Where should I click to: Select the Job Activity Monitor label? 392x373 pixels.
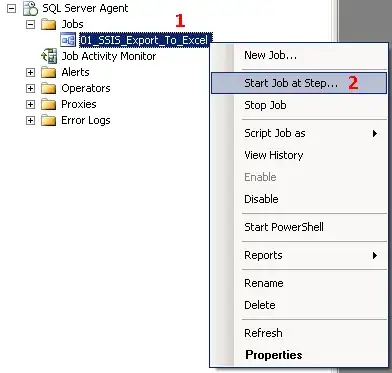coord(108,56)
